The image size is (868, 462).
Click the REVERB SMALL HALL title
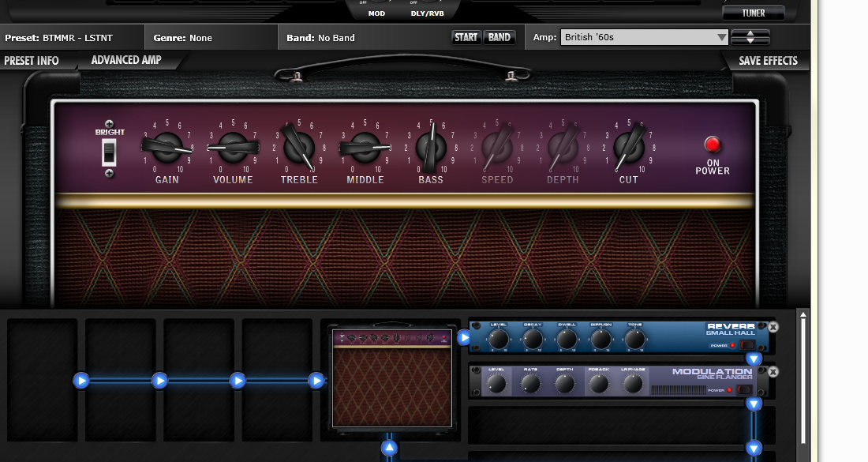(731, 329)
